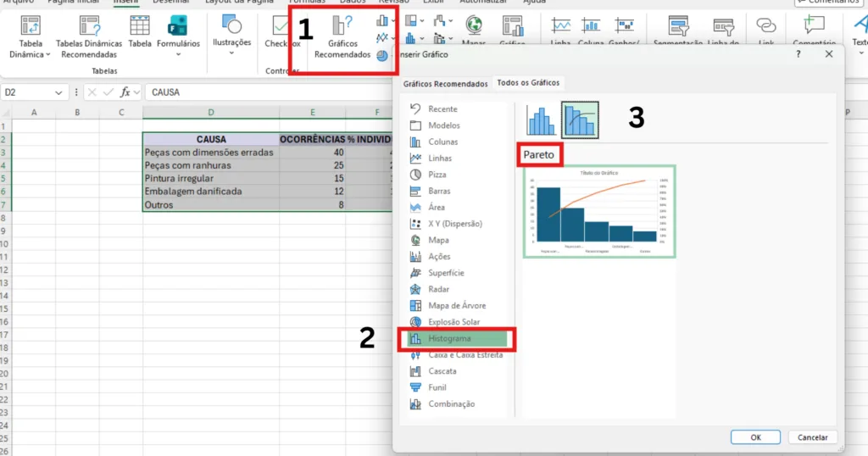Viewport: 868px width, 456px height.
Task: Switch to Todos os Gráficos tab
Action: 528,82
